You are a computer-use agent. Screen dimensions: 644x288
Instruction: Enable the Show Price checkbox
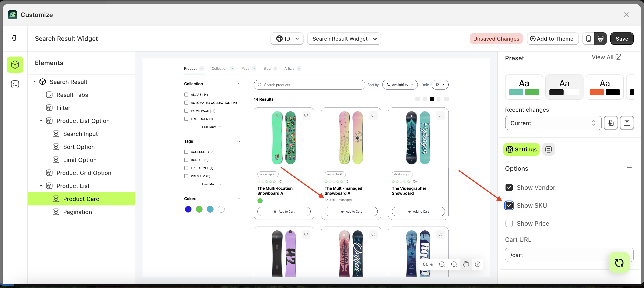pyautogui.click(x=509, y=223)
